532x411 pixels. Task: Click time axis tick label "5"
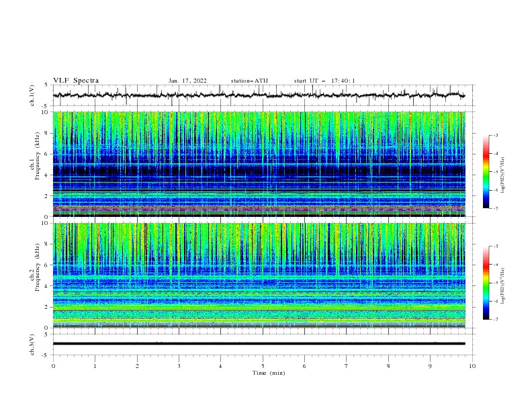pyautogui.click(x=263, y=366)
